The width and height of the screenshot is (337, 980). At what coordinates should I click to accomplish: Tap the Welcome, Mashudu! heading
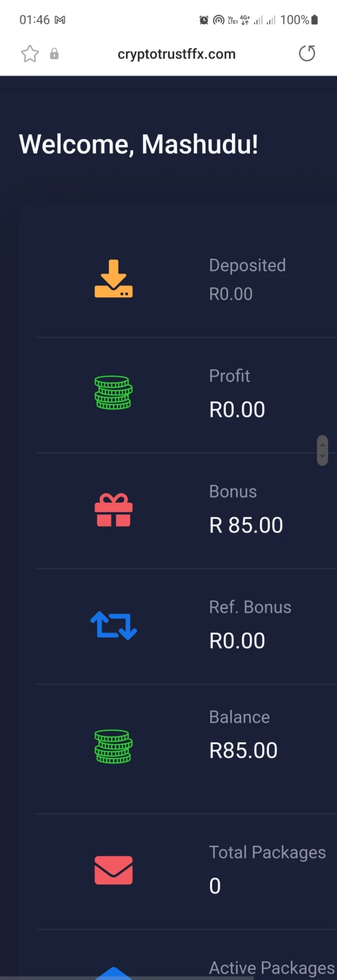pyautogui.click(x=139, y=144)
